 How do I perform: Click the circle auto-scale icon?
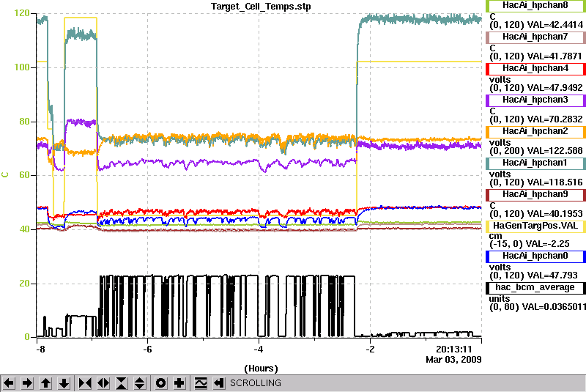tap(161, 383)
